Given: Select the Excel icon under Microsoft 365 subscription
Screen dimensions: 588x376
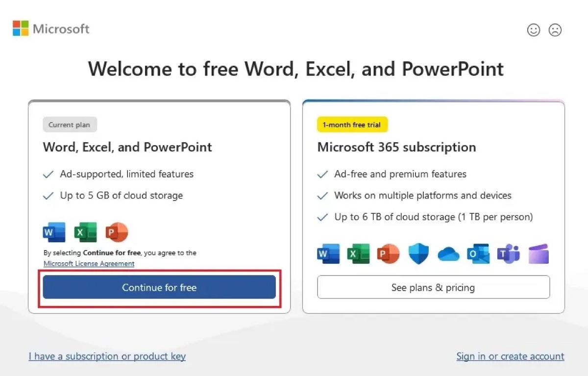Looking at the screenshot, I should point(358,253).
